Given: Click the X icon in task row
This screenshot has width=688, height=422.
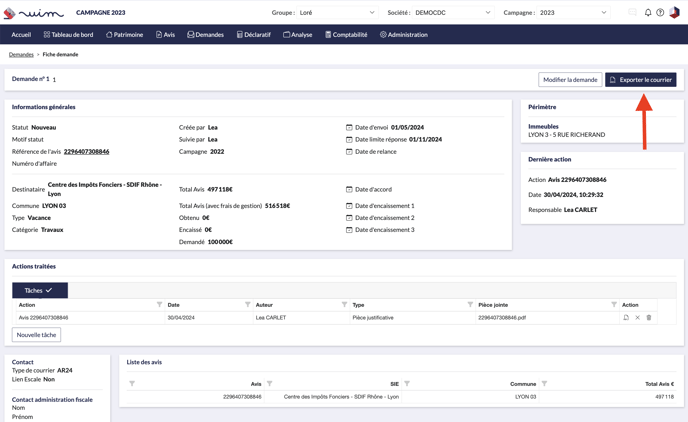Looking at the screenshot, I should click(637, 318).
